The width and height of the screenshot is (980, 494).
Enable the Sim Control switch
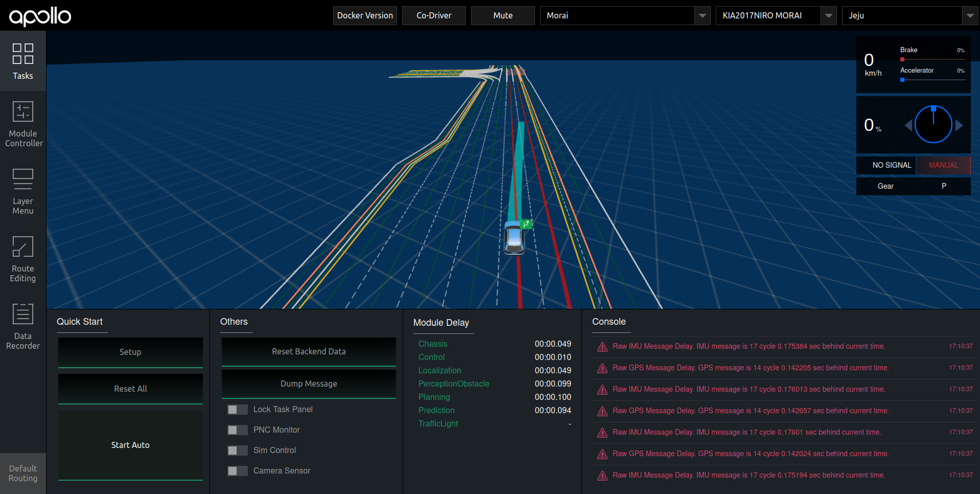coord(237,451)
